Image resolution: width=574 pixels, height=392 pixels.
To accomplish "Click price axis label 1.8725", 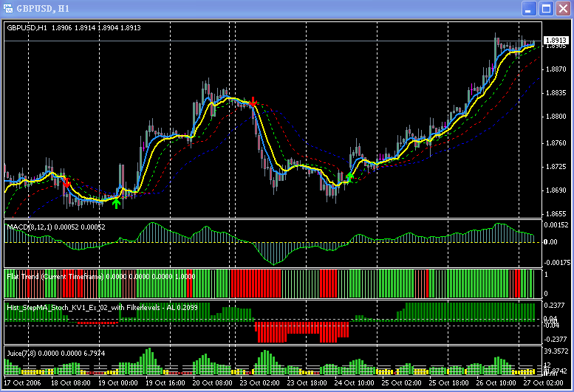I will click(x=556, y=167).
